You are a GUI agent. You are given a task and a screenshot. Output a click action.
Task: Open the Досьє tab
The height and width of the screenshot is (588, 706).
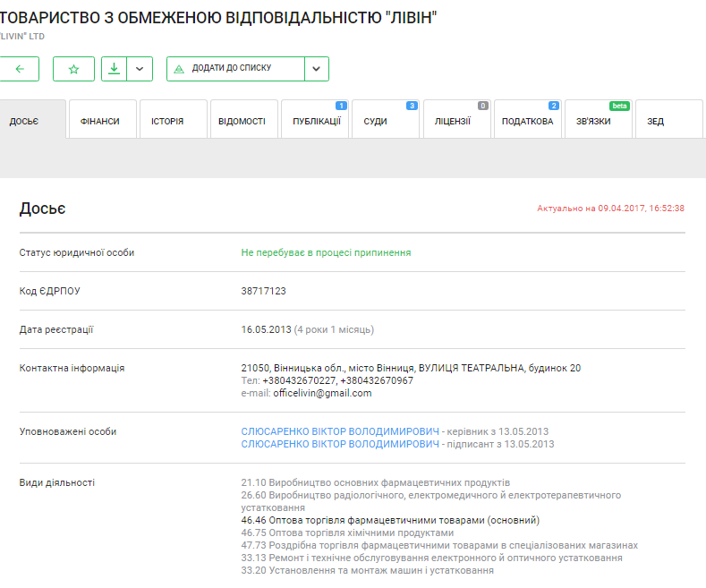[24, 121]
